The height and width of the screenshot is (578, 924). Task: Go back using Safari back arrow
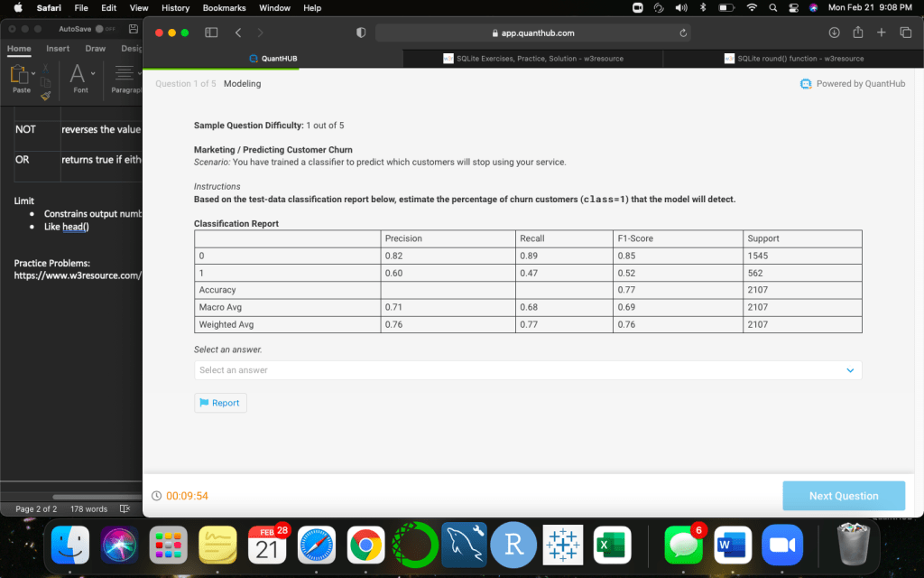click(x=238, y=33)
